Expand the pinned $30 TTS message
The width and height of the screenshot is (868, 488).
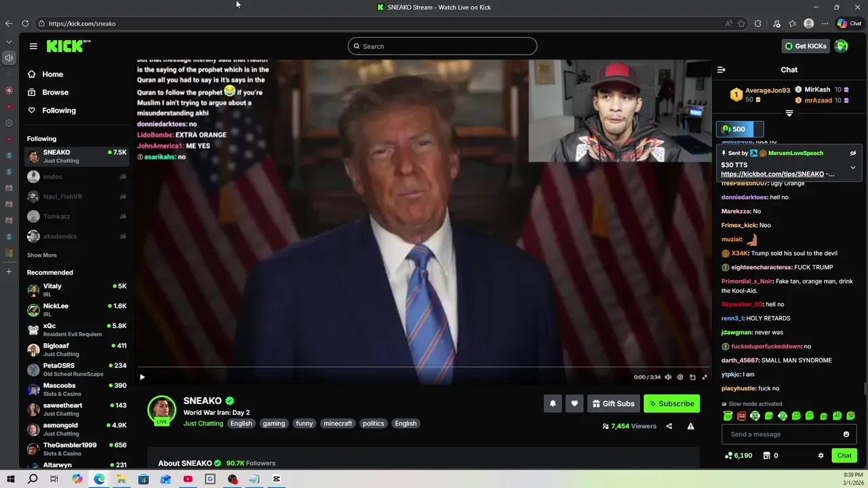click(x=852, y=167)
